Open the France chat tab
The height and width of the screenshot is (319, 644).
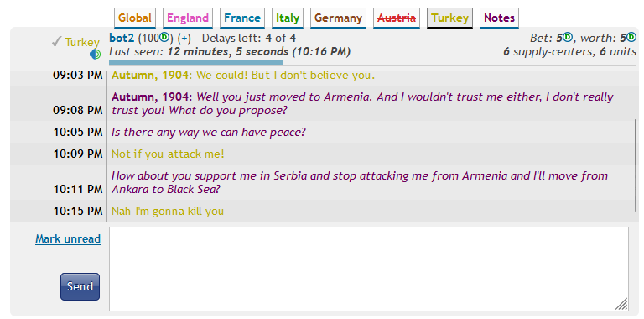pyautogui.click(x=242, y=18)
